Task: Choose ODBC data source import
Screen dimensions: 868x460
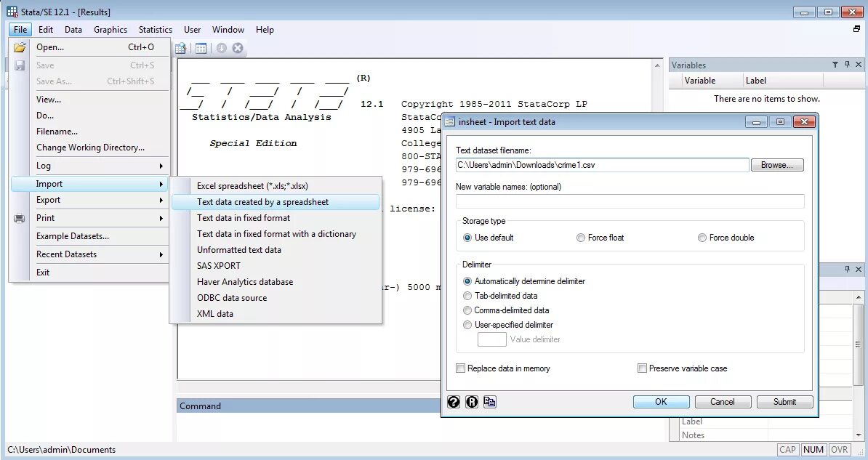Action: point(276,298)
